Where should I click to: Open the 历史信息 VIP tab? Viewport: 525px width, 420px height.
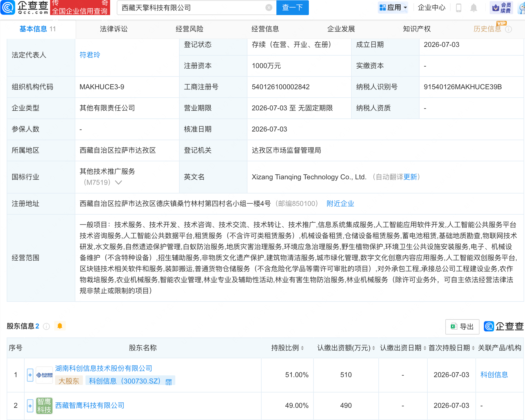pyautogui.click(x=487, y=29)
